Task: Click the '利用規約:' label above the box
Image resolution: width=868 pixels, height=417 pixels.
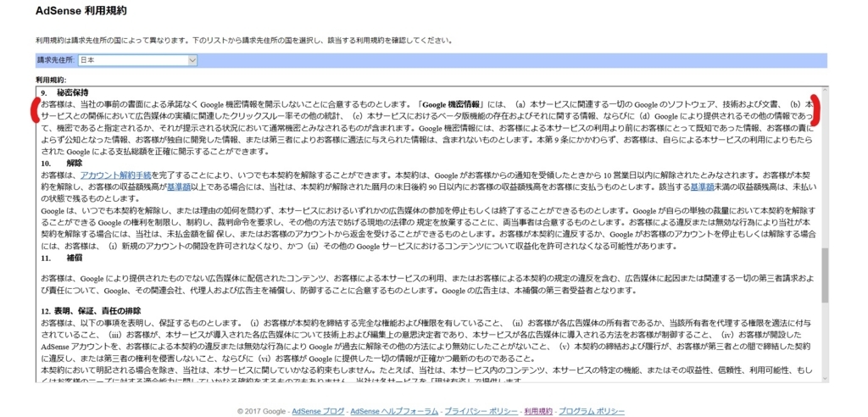Action: 52,79
